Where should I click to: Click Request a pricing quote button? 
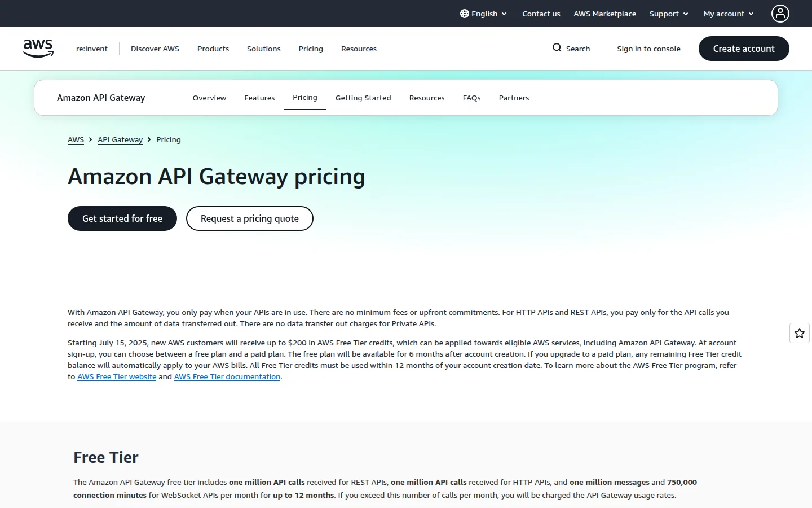(250, 218)
